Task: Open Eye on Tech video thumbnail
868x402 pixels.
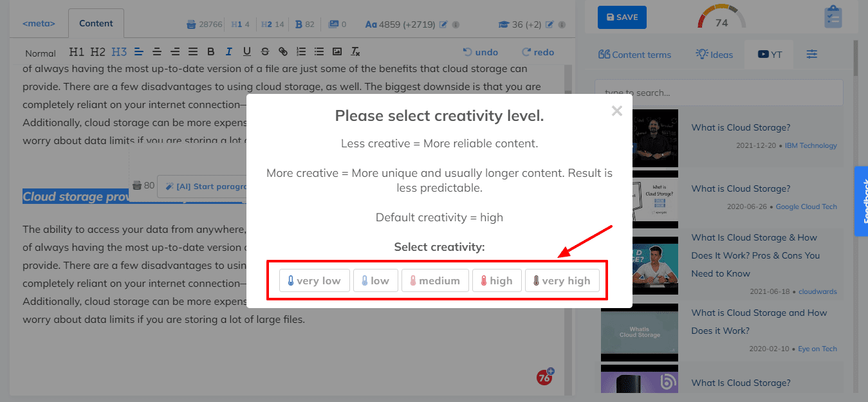Action: pyautogui.click(x=640, y=332)
